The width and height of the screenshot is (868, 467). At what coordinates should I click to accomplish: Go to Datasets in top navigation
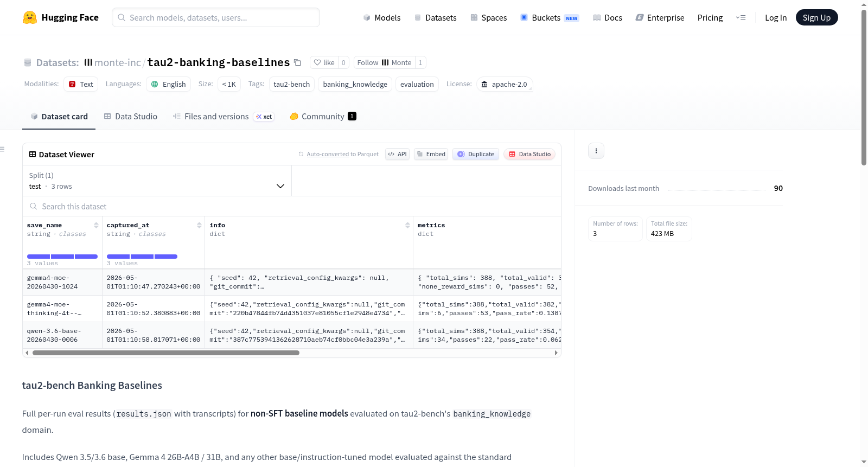[435, 17]
